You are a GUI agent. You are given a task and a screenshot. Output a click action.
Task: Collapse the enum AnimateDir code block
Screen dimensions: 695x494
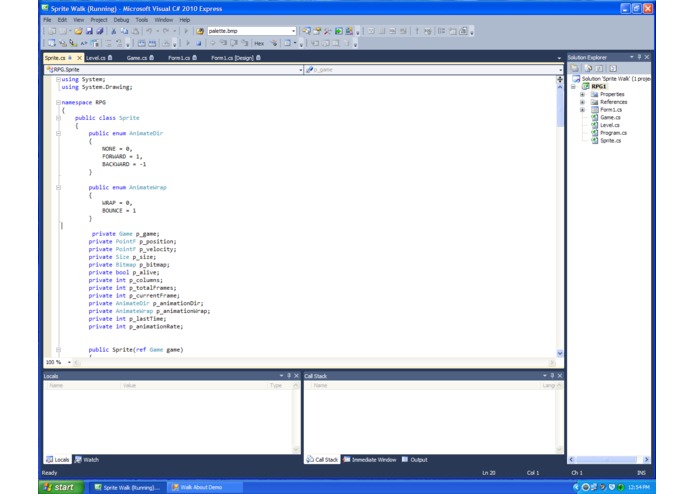click(x=58, y=133)
